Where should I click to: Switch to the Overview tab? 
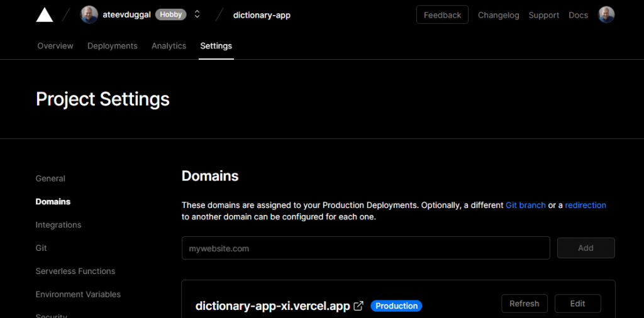(55, 46)
